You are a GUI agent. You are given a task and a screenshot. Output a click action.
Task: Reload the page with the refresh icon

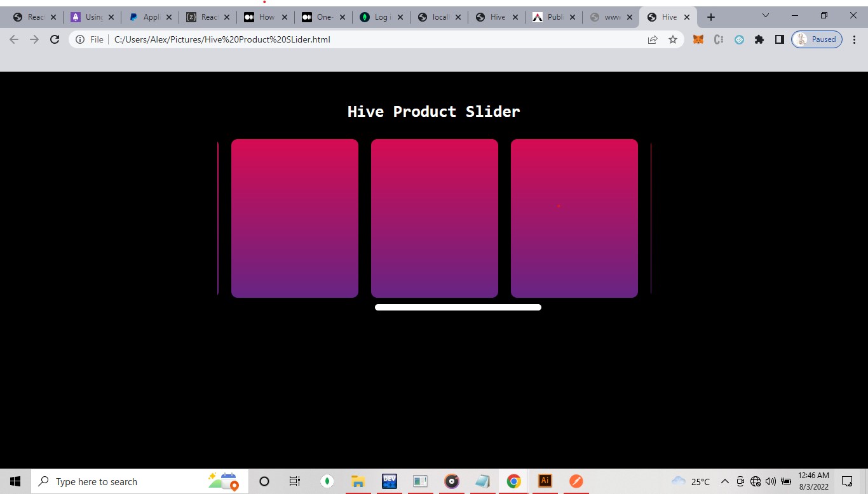pyautogui.click(x=55, y=39)
